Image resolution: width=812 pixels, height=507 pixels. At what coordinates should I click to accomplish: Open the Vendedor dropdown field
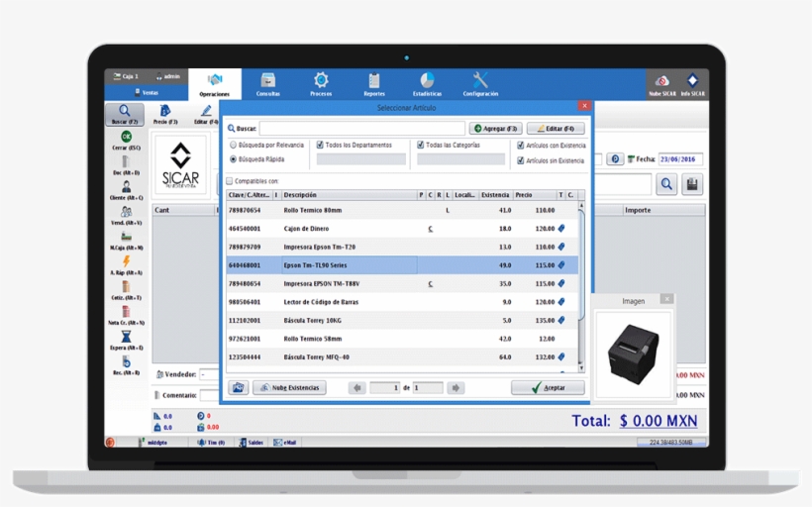[210, 375]
